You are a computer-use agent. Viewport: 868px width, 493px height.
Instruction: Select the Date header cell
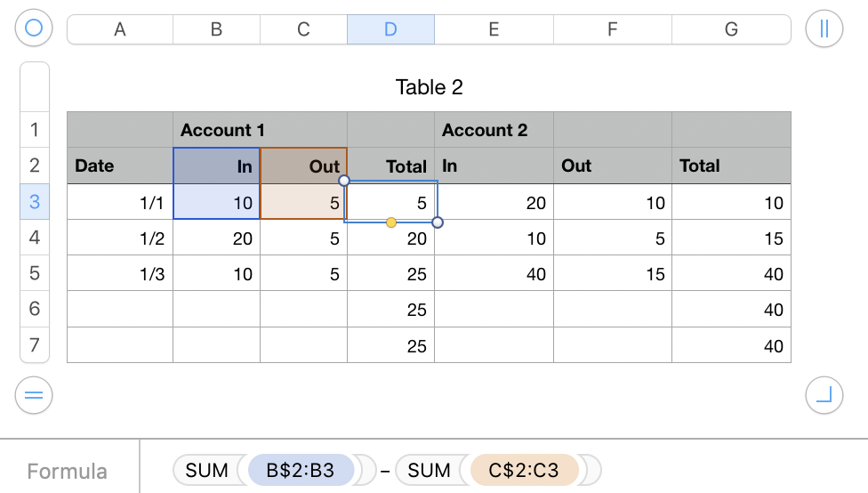coord(119,166)
